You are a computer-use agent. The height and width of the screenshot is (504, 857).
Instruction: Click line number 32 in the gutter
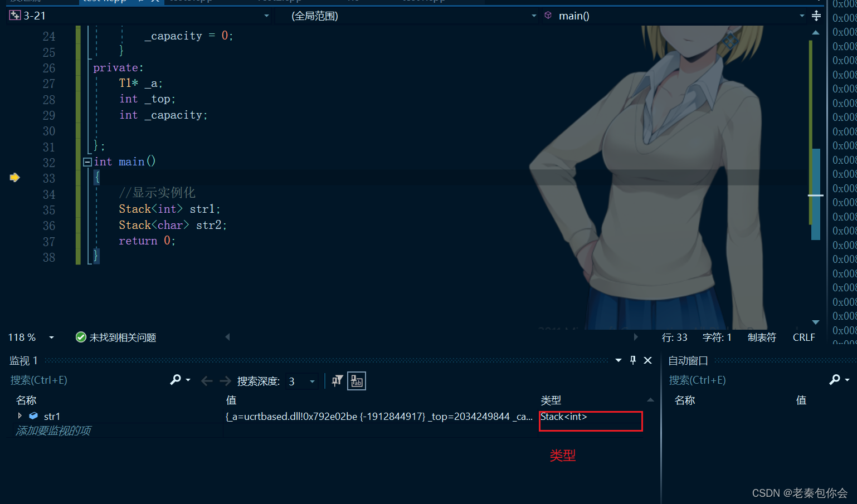49,163
